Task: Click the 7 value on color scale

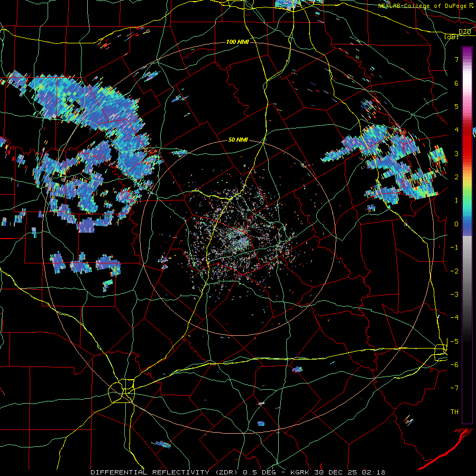Action: pos(456,59)
